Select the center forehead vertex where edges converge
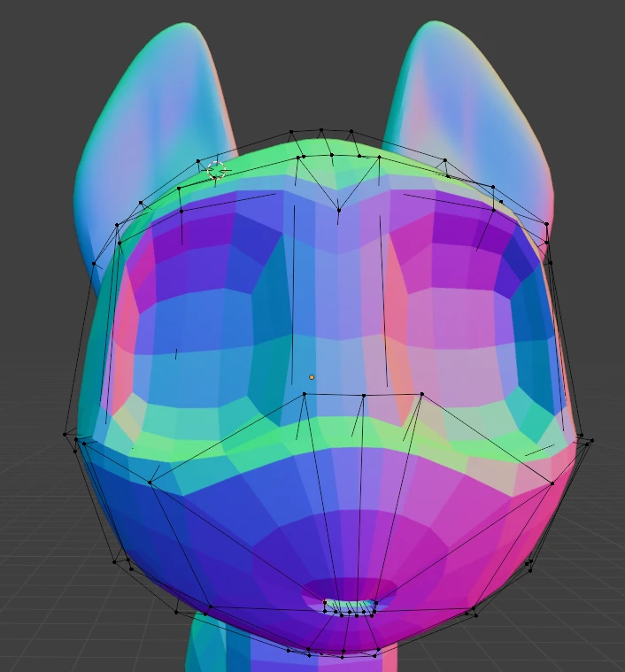 tap(338, 210)
